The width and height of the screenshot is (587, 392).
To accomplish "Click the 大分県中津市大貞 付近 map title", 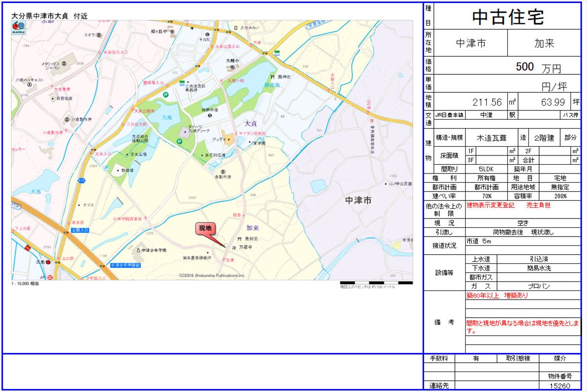I will point(49,16).
